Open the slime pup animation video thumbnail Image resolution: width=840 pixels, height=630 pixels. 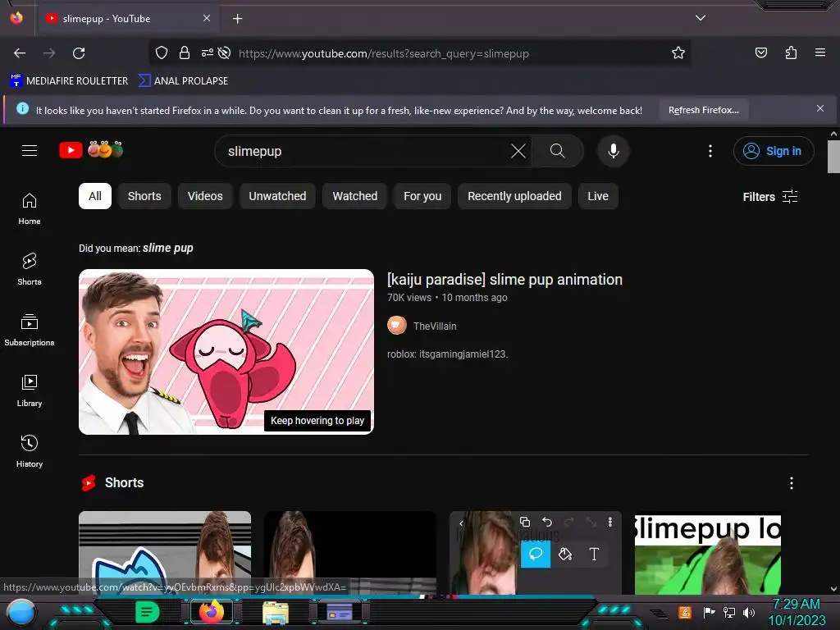click(226, 351)
